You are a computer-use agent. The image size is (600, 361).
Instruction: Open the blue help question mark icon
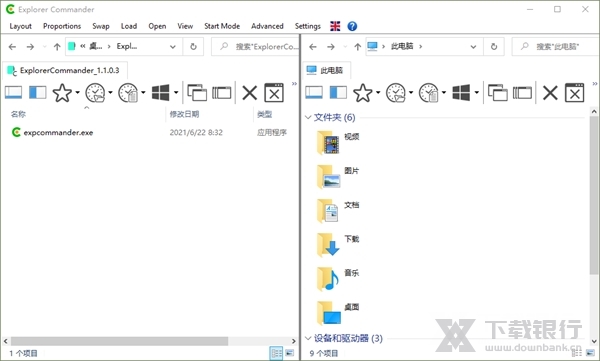click(x=352, y=26)
